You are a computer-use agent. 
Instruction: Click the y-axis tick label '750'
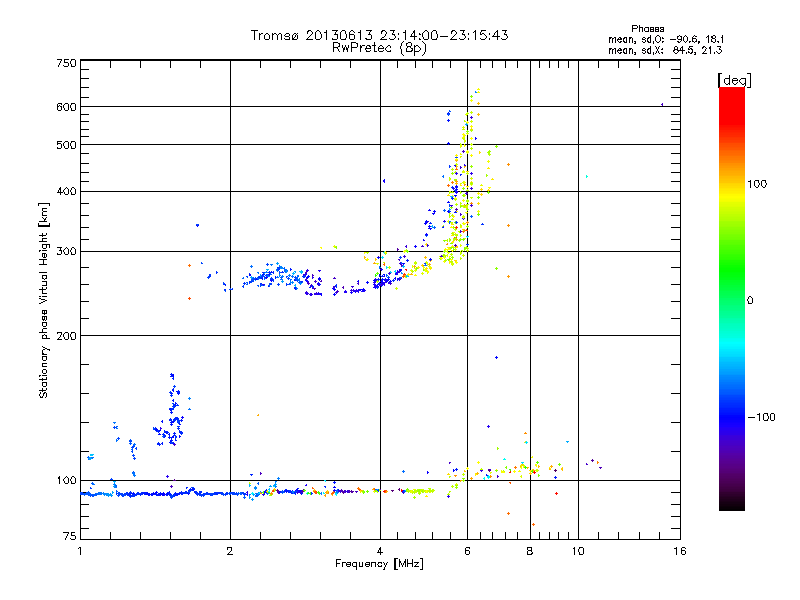click(x=67, y=63)
